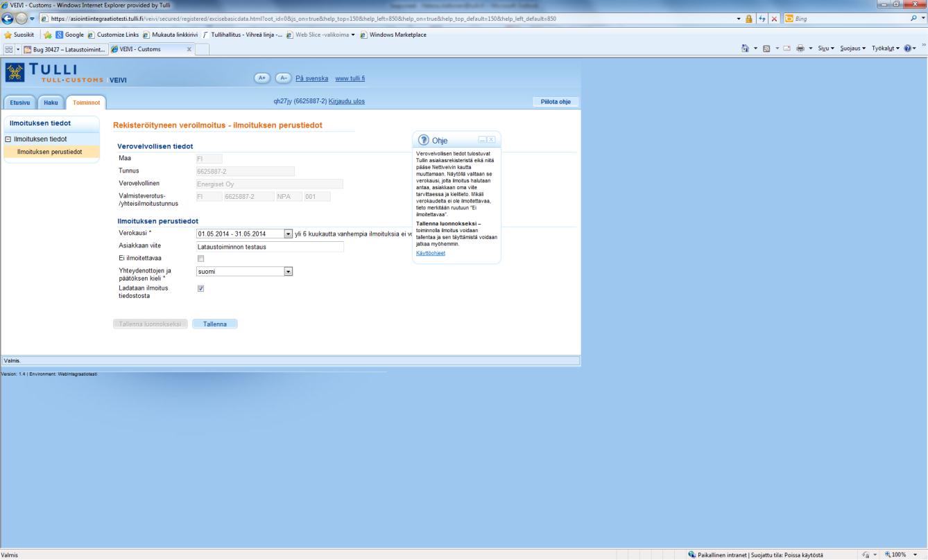Close the VEIVI - Customs tab
The image size is (928, 560).
[189, 49]
